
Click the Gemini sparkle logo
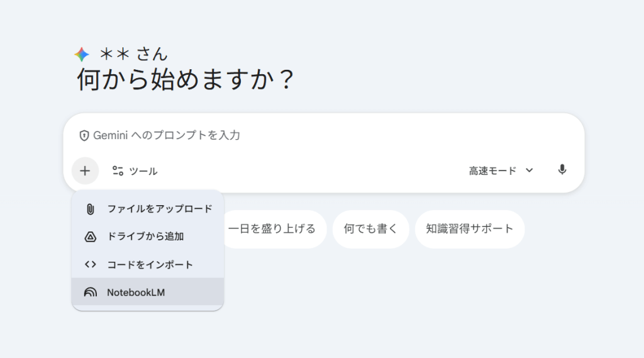tap(82, 55)
